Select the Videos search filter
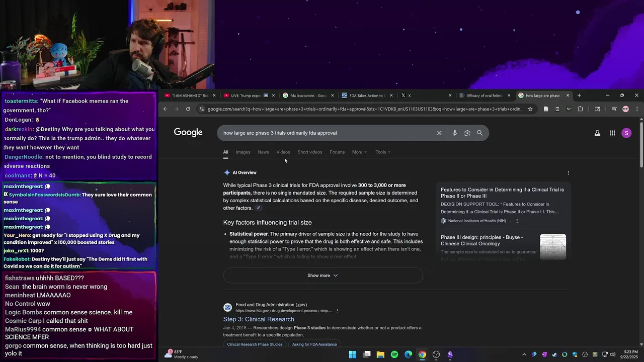Screen dimensions: 644x362 point(283,152)
